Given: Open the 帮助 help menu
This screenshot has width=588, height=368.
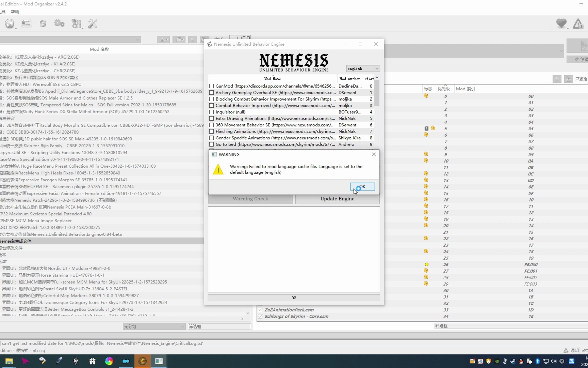Looking at the screenshot, I should 15,12.
